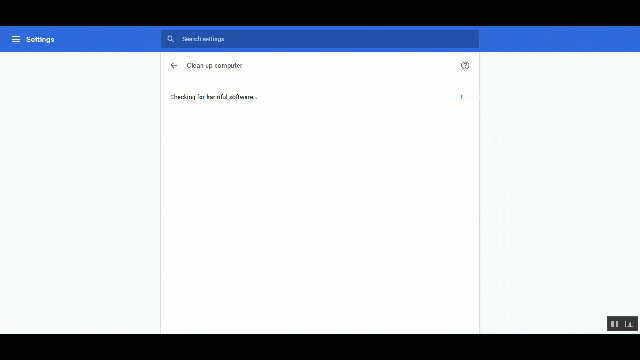Viewport: 640px width, 360px height.
Task: Click the empty gray area left of the card
Action: pos(80,193)
